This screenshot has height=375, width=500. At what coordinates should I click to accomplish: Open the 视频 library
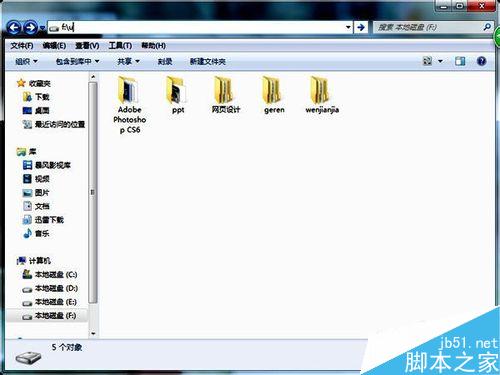point(36,179)
